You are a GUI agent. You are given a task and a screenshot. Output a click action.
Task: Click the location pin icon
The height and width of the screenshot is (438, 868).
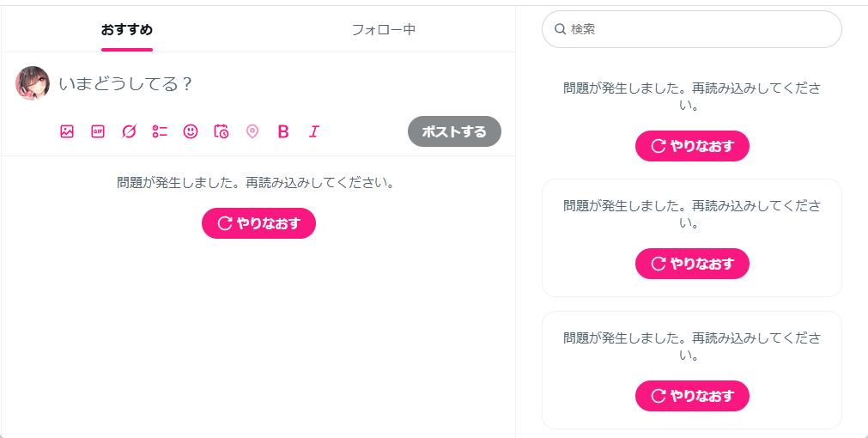[x=252, y=131]
